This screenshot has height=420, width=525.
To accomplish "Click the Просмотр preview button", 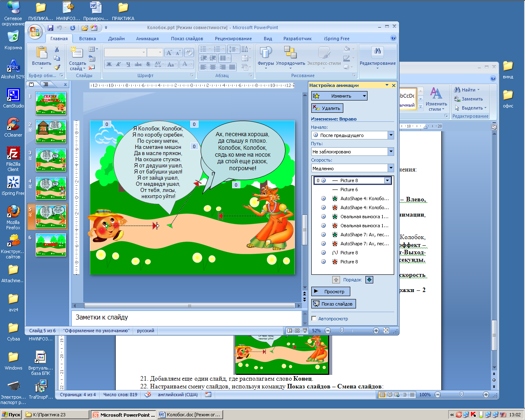I will point(331,292).
